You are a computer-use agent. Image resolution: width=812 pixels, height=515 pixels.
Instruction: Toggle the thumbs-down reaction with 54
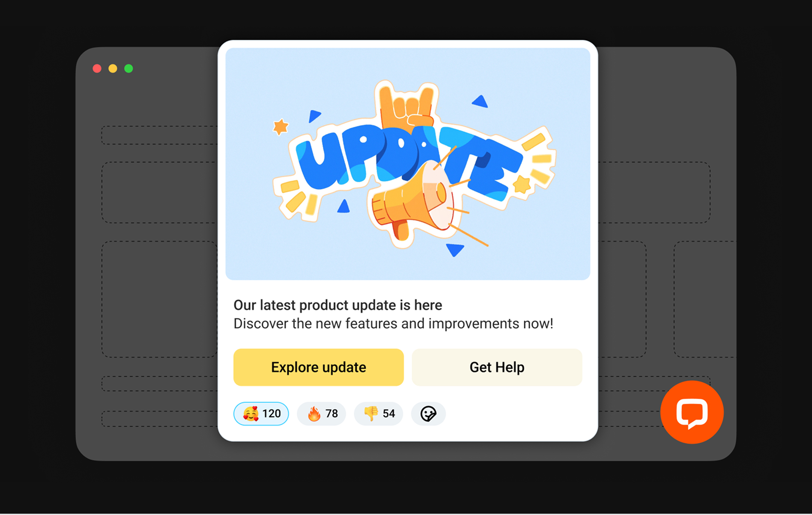point(379,414)
